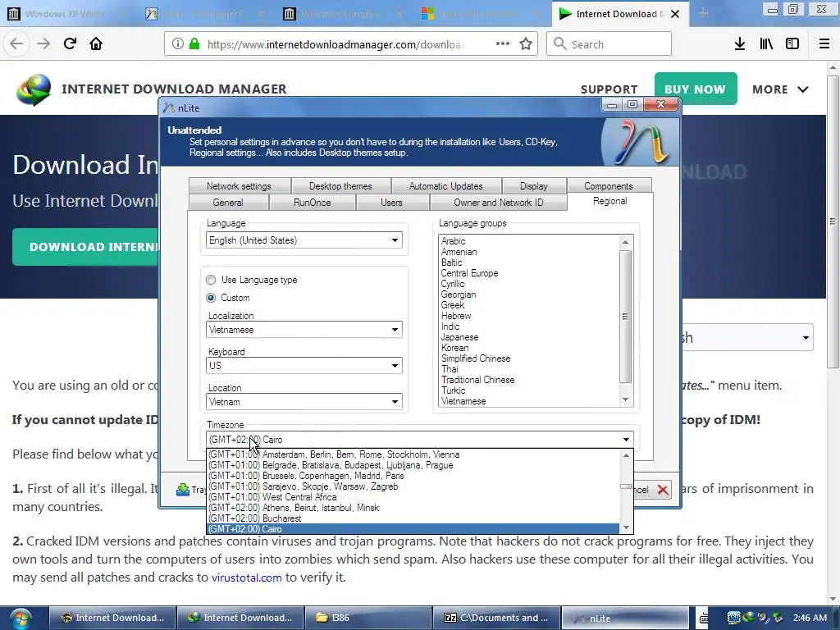Collapse the Timezone dropdown arrow
Viewport: 840px width, 630px height.
click(x=626, y=440)
